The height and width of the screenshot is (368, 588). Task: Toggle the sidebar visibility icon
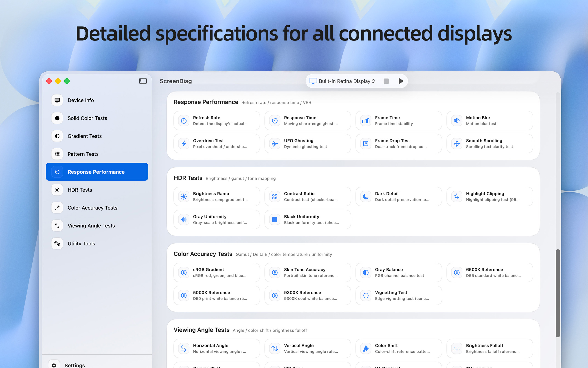coord(143,81)
